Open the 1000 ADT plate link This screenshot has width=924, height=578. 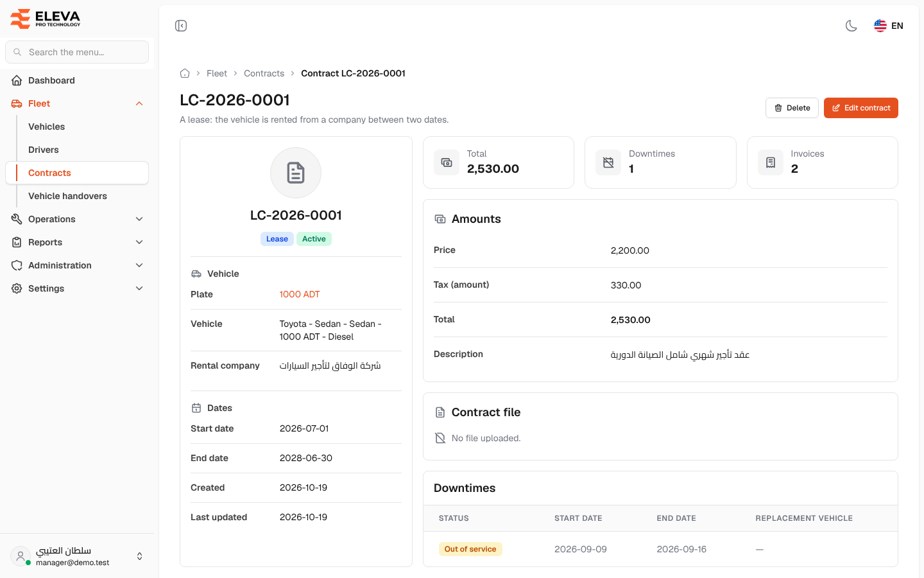[300, 294]
